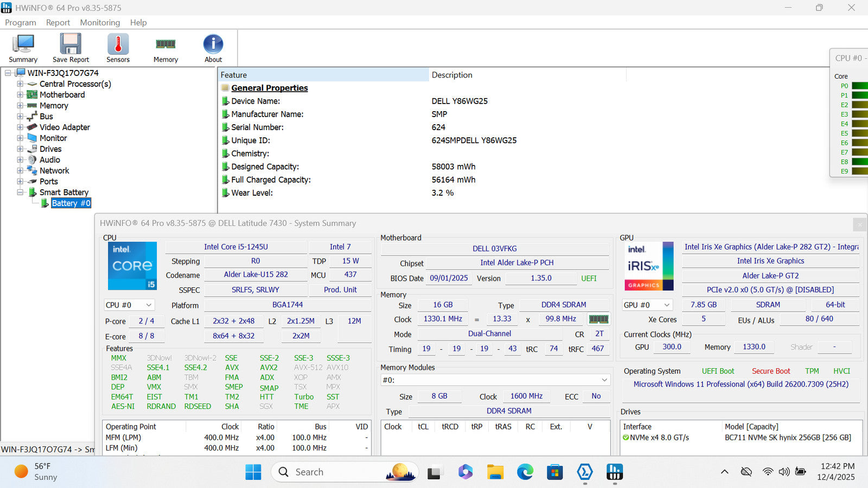Viewport: 868px width, 488px height.
Task: Open the Report menu
Action: pos(58,22)
